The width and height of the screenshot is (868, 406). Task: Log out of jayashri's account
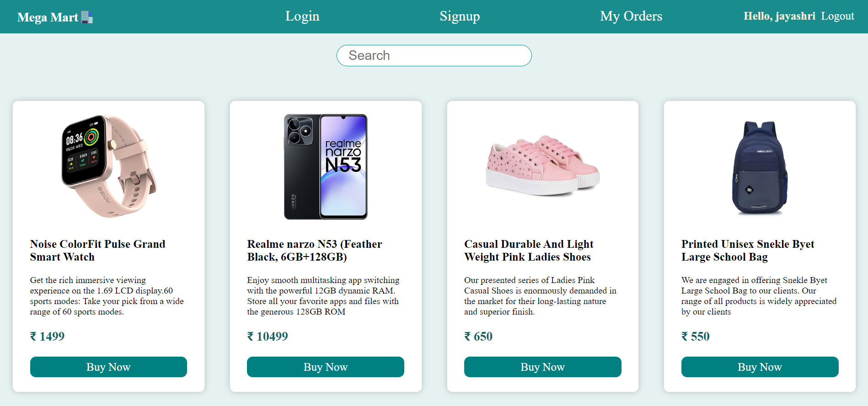click(837, 16)
